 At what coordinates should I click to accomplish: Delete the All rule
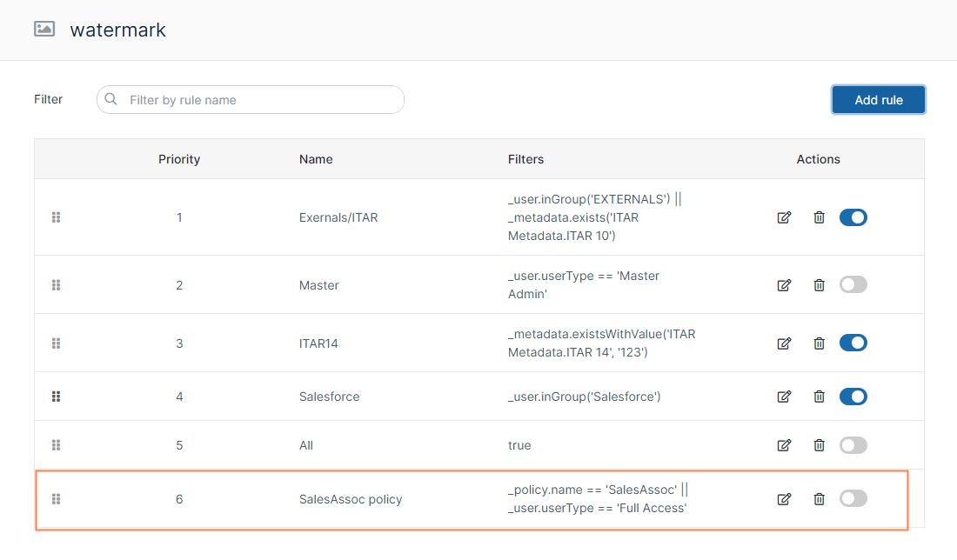[x=819, y=445]
